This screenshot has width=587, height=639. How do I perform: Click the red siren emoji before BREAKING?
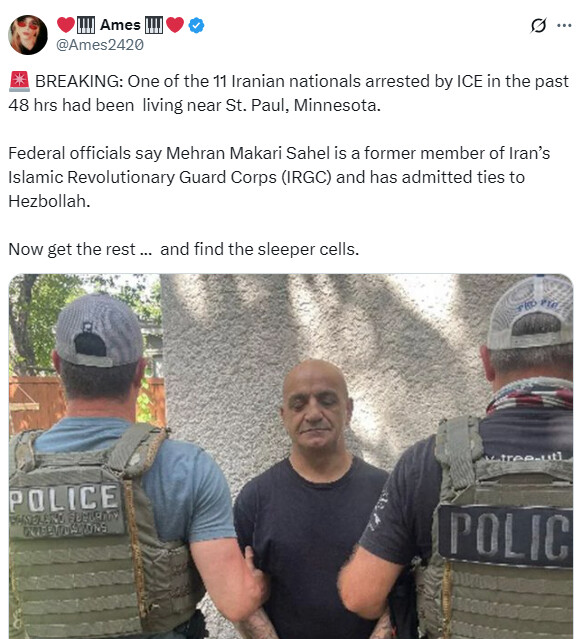pyautogui.click(x=19, y=81)
